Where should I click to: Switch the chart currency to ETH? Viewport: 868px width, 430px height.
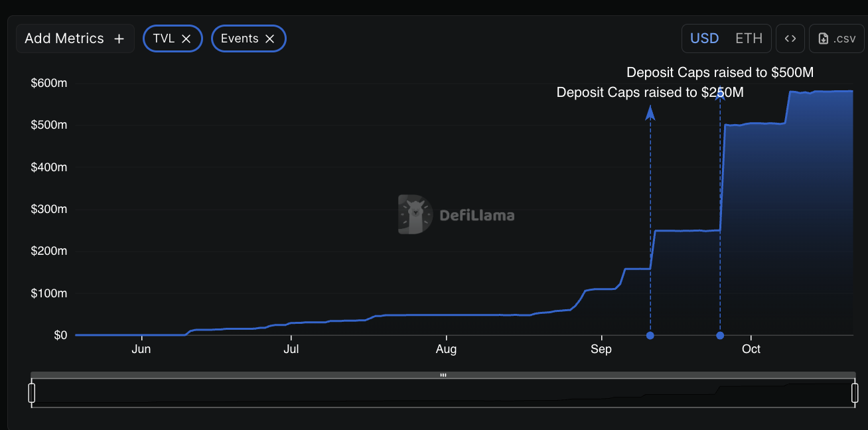click(x=749, y=38)
